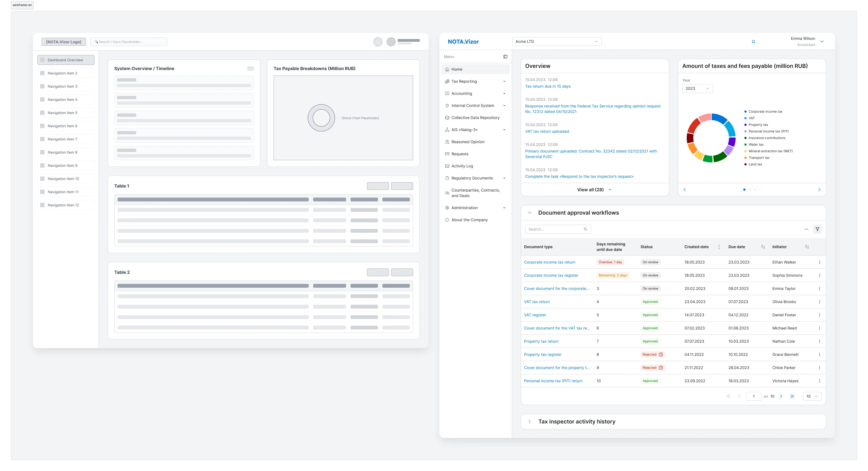Click the notification bell icon

point(753,41)
